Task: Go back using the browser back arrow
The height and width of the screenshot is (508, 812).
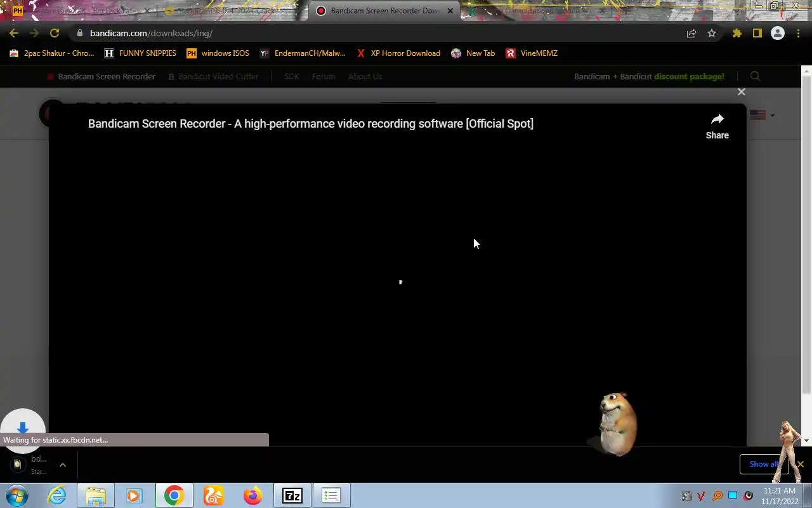Action: pyautogui.click(x=14, y=33)
